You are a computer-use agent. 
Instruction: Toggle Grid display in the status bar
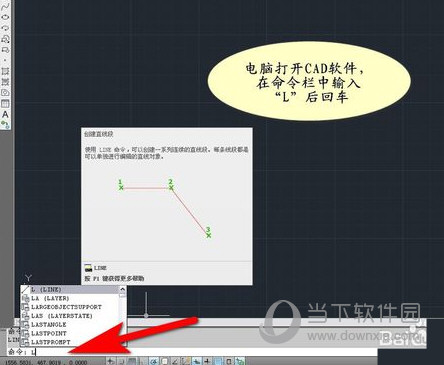tap(132, 361)
